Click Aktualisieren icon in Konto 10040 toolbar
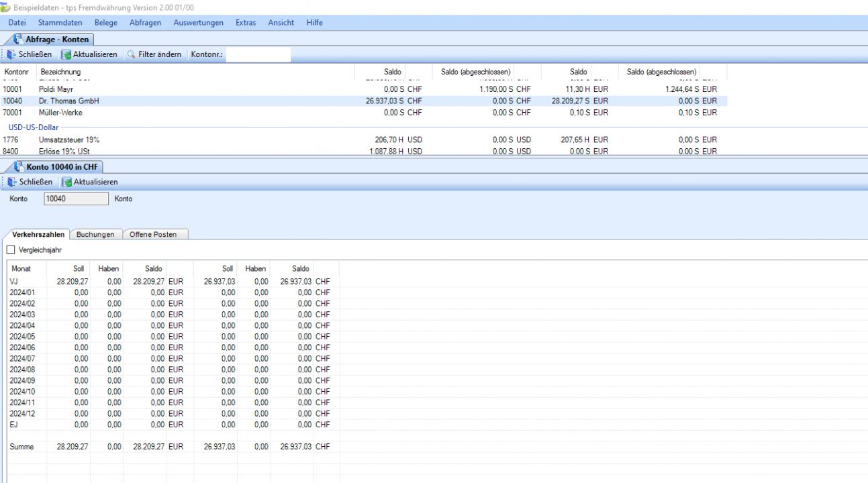868x483 pixels. pyautogui.click(x=66, y=182)
